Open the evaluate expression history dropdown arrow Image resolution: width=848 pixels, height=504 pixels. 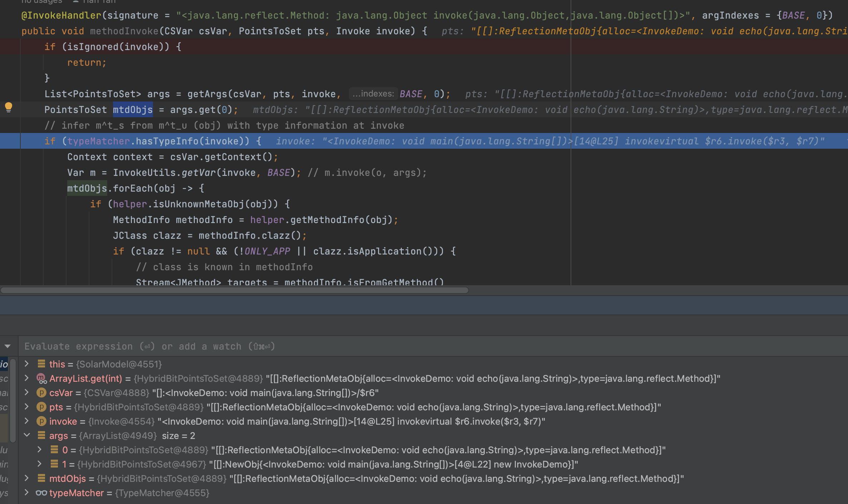coord(8,346)
